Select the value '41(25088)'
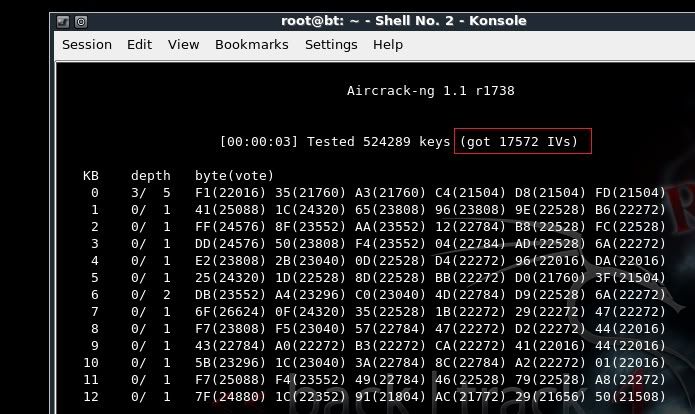The width and height of the screenshot is (695, 414). pos(230,210)
